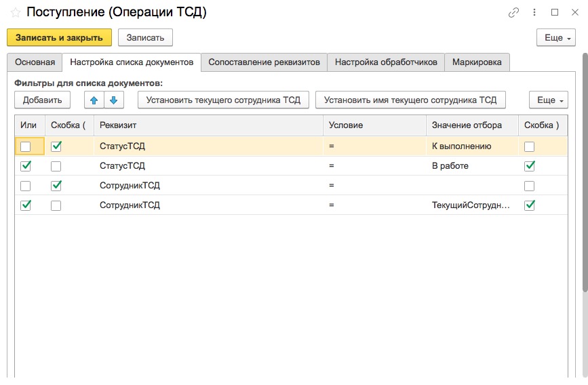Image resolution: width=588 pixels, height=385 pixels.
Task: Maximize the Поступление window
Action: (x=555, y=12)
